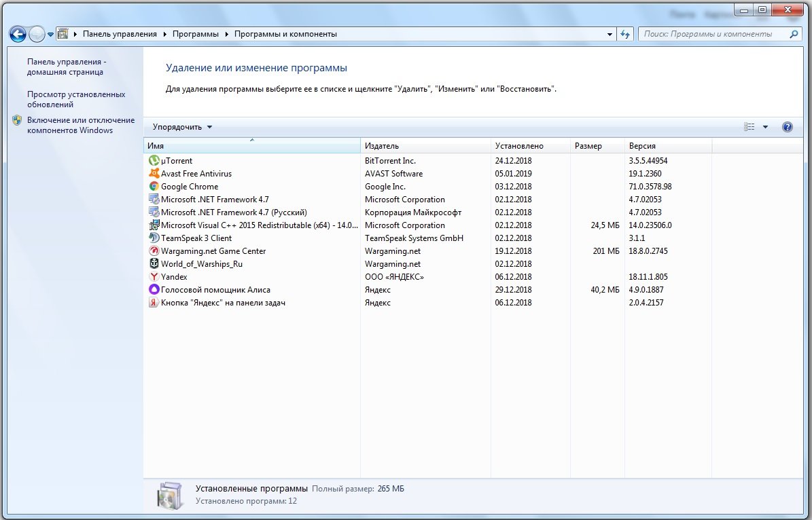Click the Forward navigation arrow button

tap(37, 34)
